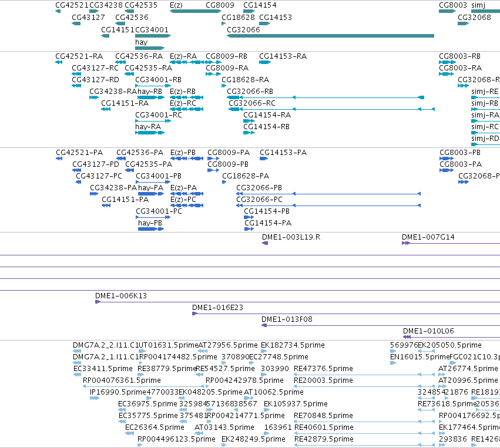Click protein CG14153-PA
The height and width of the screenshot is (448, 500).
click(x=264, y=159)
